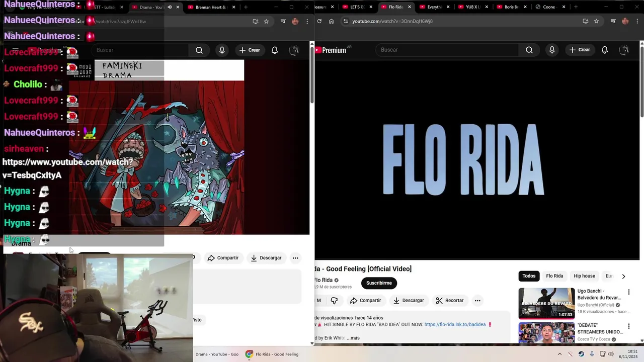Open new tab in right browser
644x362 pixels.
click(576, 7)
